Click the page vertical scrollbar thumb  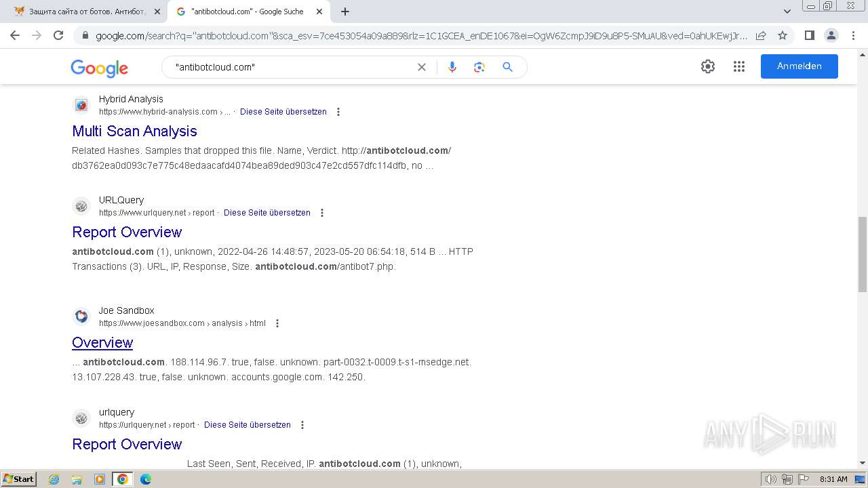tap(862, 254)
